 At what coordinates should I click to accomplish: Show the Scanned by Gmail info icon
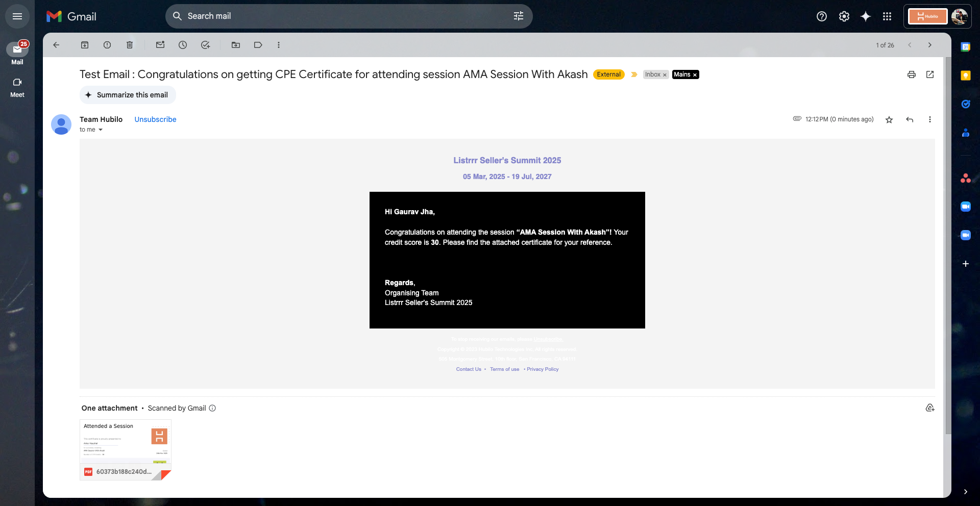pyautogui.click(x=212, y=408)
